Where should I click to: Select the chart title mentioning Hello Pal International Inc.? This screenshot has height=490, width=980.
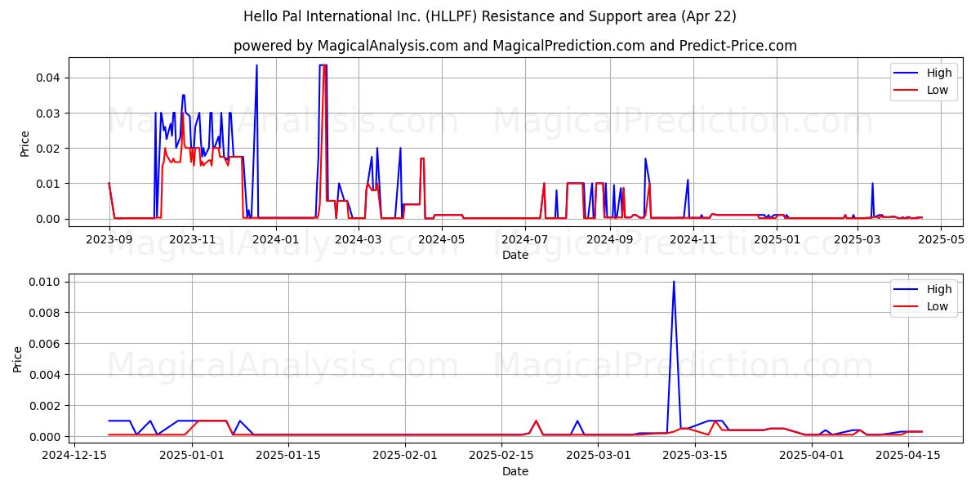pyautogui.click(x=490, y=16)
